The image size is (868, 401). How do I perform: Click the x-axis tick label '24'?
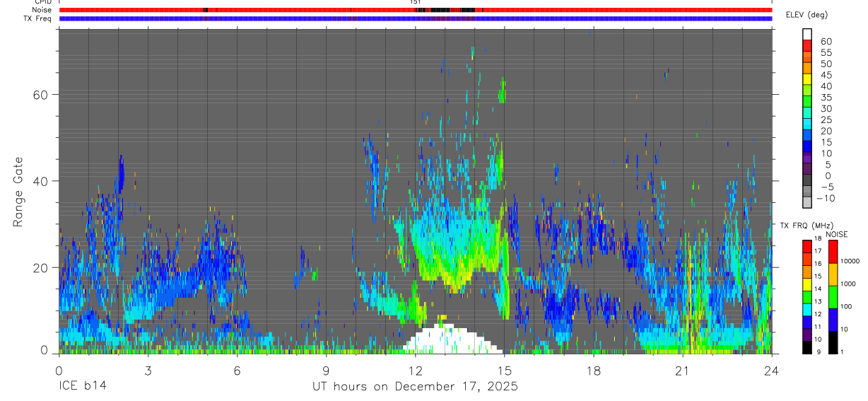pyautogui.click(x=771, y=370)
